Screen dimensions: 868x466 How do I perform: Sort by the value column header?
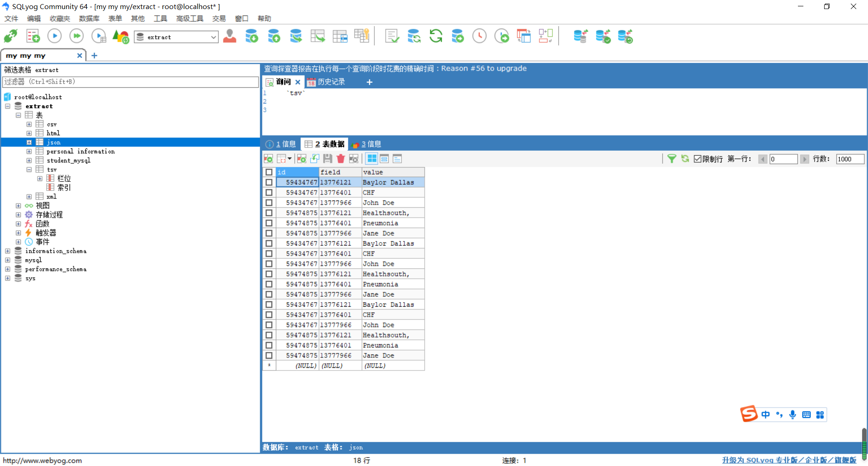point(393,172)
